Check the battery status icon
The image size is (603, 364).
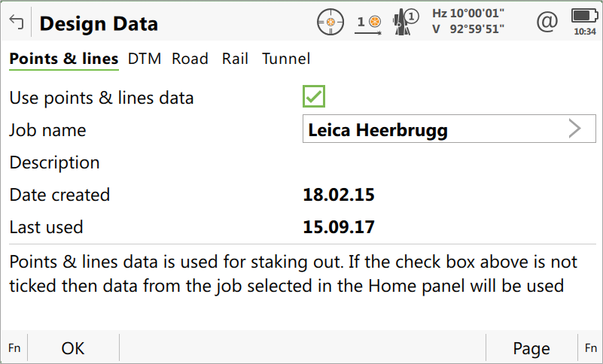584,22
